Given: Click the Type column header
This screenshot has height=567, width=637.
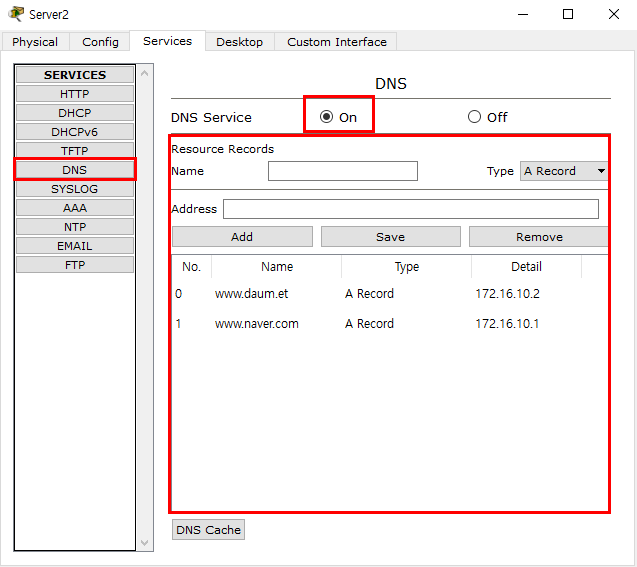Looking at the screenshot, I should [407, 267].
